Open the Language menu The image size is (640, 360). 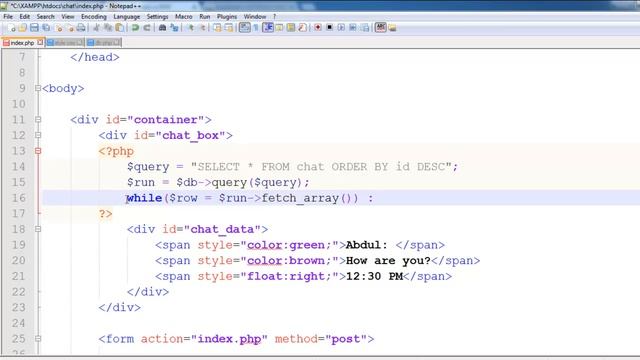click(127, 16)
